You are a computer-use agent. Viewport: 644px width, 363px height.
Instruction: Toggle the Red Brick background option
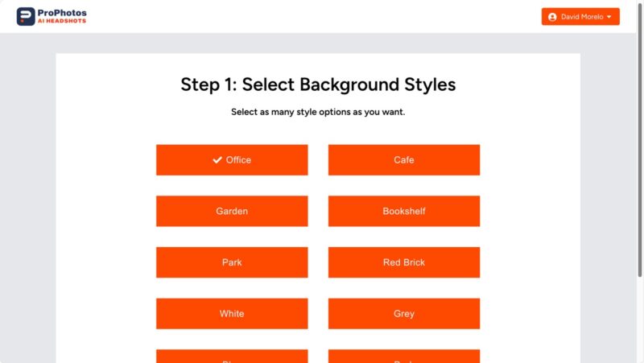click(x=404, y=262)
